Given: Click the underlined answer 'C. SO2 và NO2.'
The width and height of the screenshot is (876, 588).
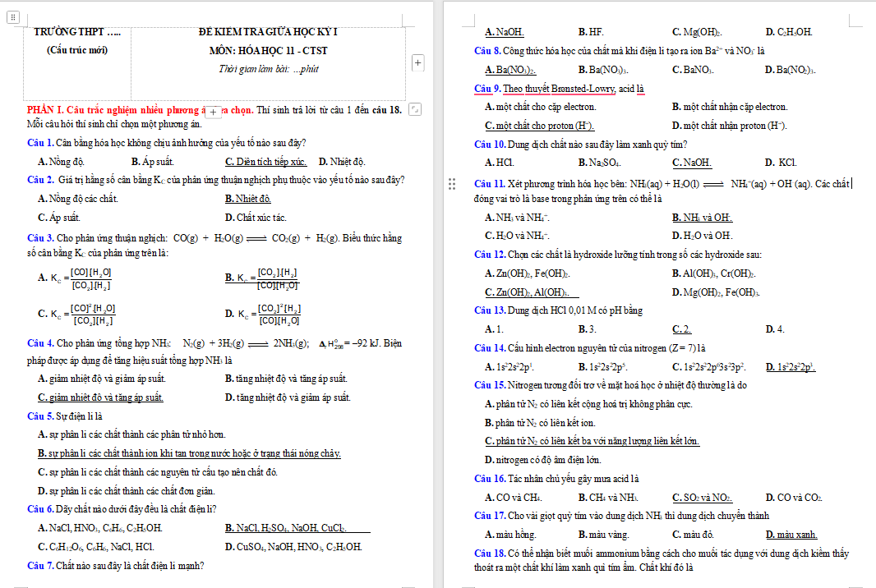Looking at the screenshot, I should click(x=703, y=498).
